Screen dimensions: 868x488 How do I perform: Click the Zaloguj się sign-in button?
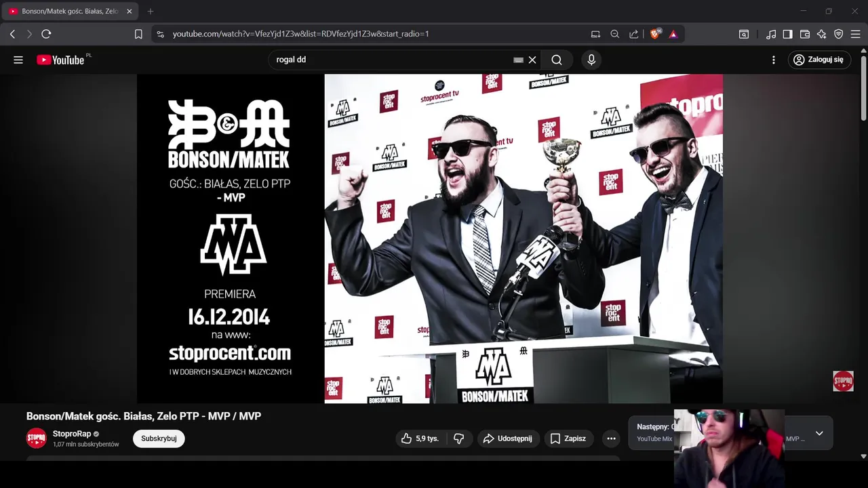(819, 60)
